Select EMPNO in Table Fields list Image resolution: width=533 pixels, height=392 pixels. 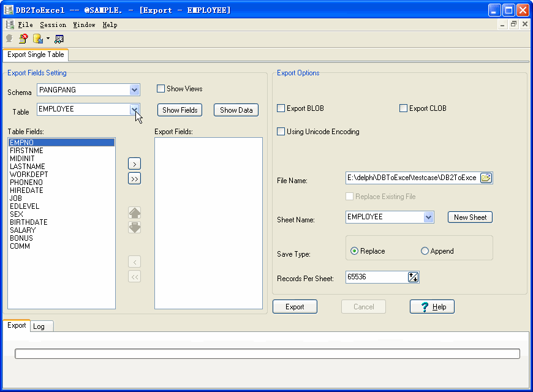[61, 143]
